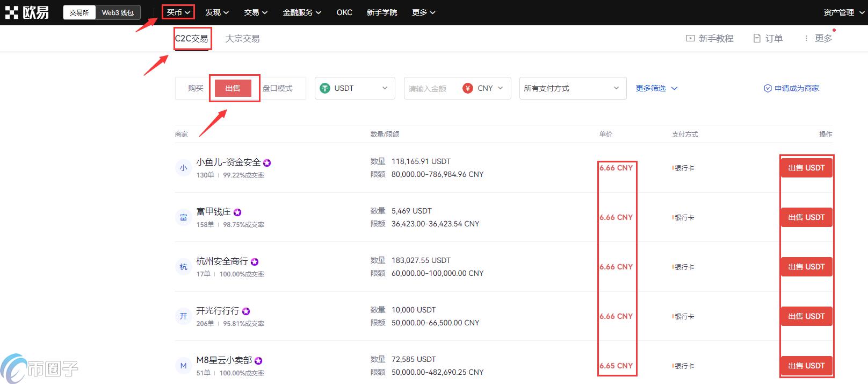Click the 请输入金额 amount input field
Viewport: 868px width, 384px height.
pos(430,88)
